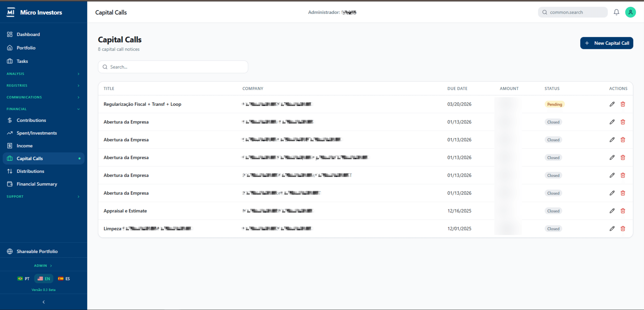Select 'Regularização Fiscal + Transf + Loop' title

(142, 104)
